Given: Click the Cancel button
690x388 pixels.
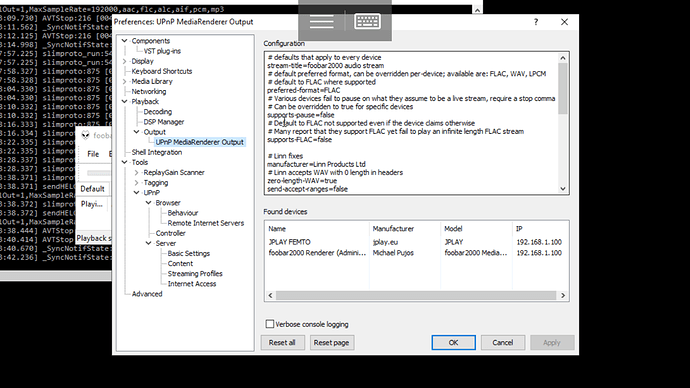Looking at the screenshot, I should coord(503,342).
